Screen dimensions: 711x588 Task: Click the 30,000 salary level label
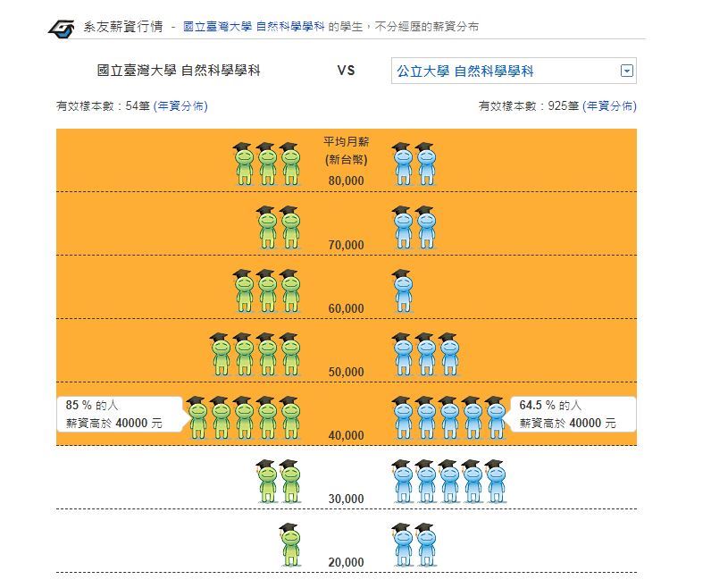click(346, 499)
